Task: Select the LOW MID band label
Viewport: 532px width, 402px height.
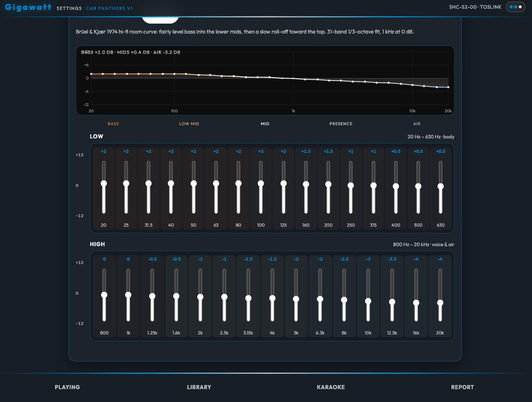Action: pyautogui.click(x=189, y=124)
